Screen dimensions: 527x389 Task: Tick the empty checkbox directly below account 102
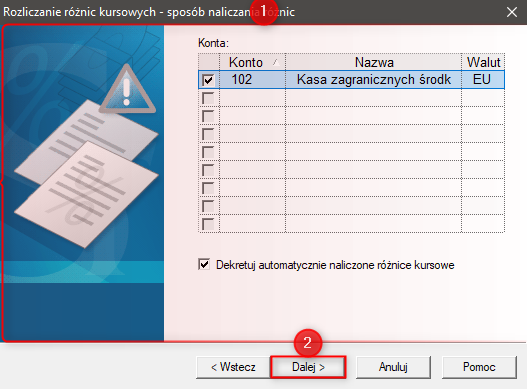click(208, 98)
